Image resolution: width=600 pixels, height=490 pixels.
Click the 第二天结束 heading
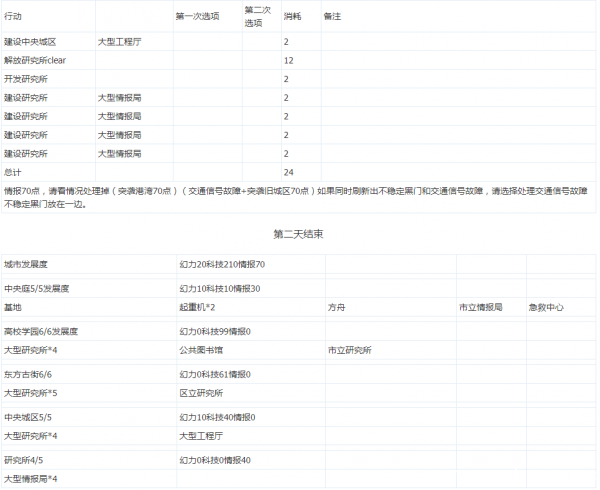point(297,233)
